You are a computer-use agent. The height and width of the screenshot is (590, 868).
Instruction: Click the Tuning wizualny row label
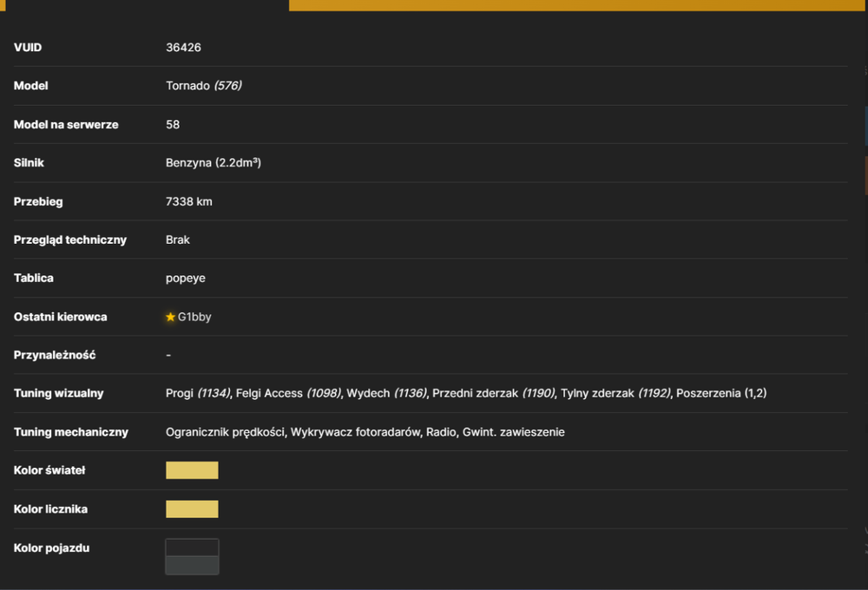pyautogui.click(x=59, y=394)
